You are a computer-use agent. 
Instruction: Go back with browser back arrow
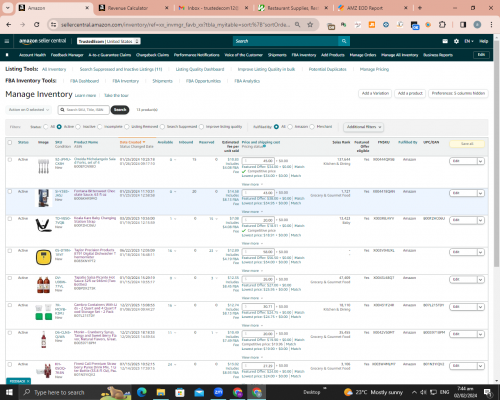pyautogui.click(x=9, y=24)
